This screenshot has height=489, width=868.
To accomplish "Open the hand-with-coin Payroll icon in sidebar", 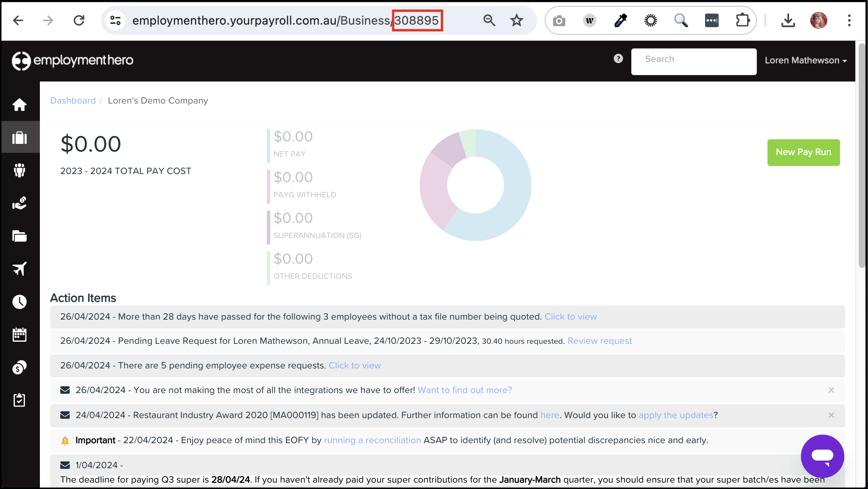I will pos(20,203).
